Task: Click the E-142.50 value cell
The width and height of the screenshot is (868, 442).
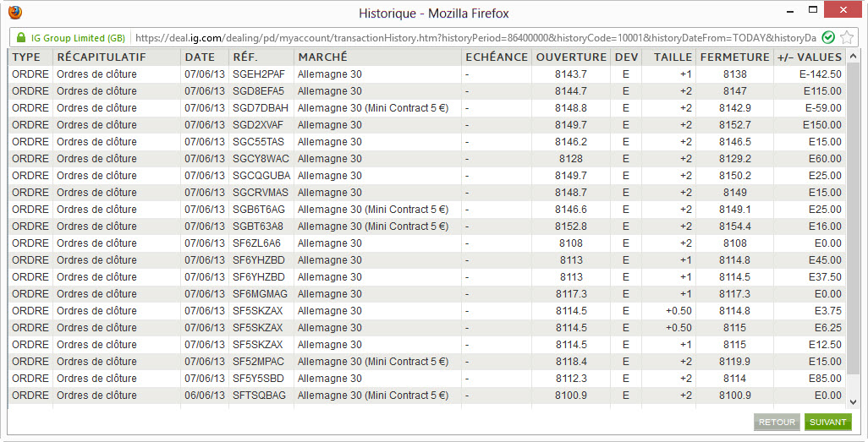Action: pyautogui.click(x=820, y=74)
